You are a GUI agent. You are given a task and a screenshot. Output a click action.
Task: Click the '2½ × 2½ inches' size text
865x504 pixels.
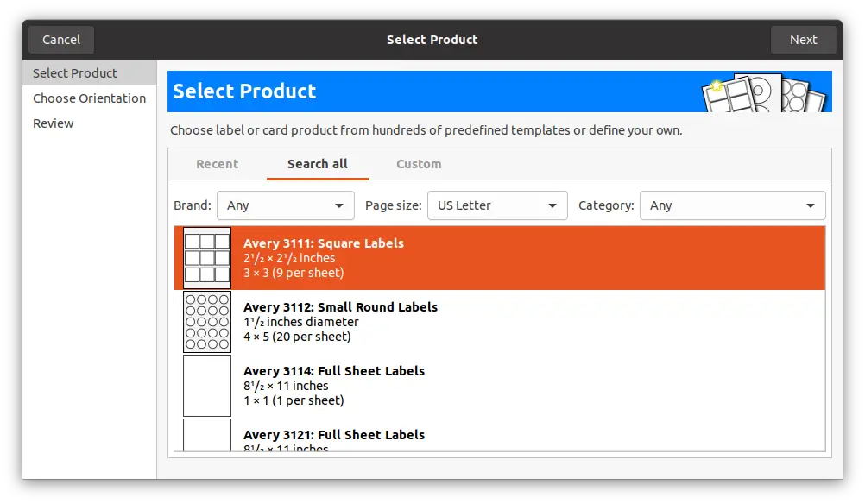tap(289, 258)
